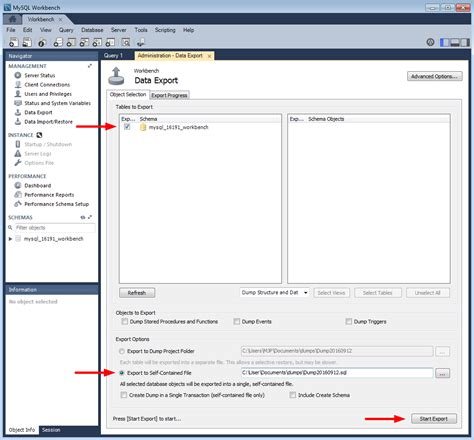Open Performance Reports

tap(49, 195)
